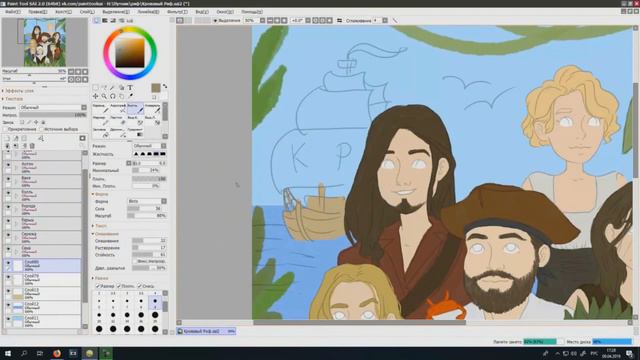Screen dimensions: 640x360
Task: Open the Canvas menu
Action: coord(63,12)
